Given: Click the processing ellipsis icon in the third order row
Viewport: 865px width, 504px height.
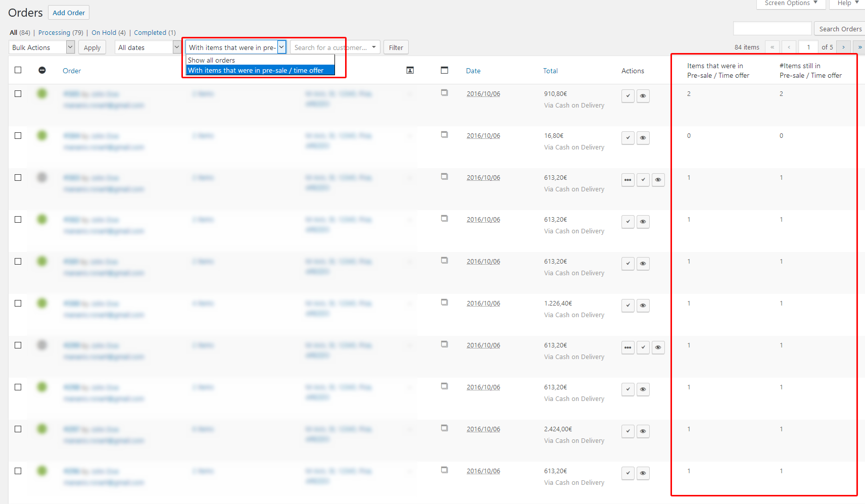Looking at the screenshot, I should 628,180.
